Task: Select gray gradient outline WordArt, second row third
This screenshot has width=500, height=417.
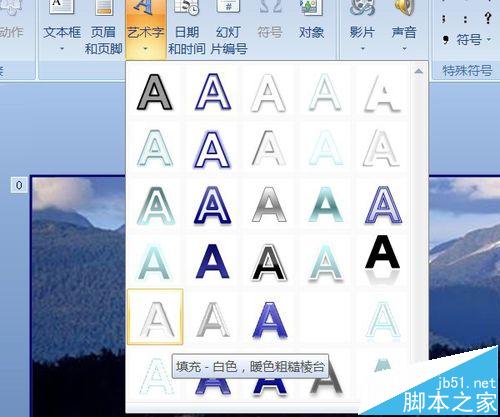Action: pos(268,148)
